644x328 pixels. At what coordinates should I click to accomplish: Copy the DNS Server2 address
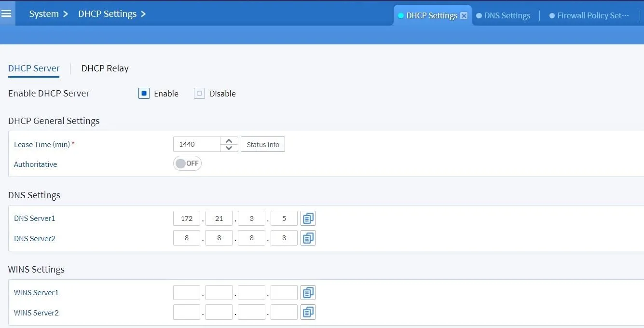point(308,237)
